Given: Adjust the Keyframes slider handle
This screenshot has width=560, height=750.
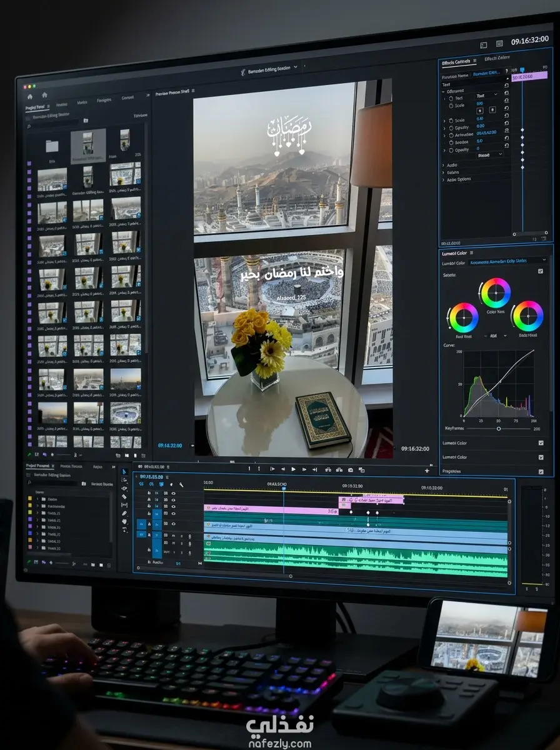Looking at the screenshot, I should (499, 429).
